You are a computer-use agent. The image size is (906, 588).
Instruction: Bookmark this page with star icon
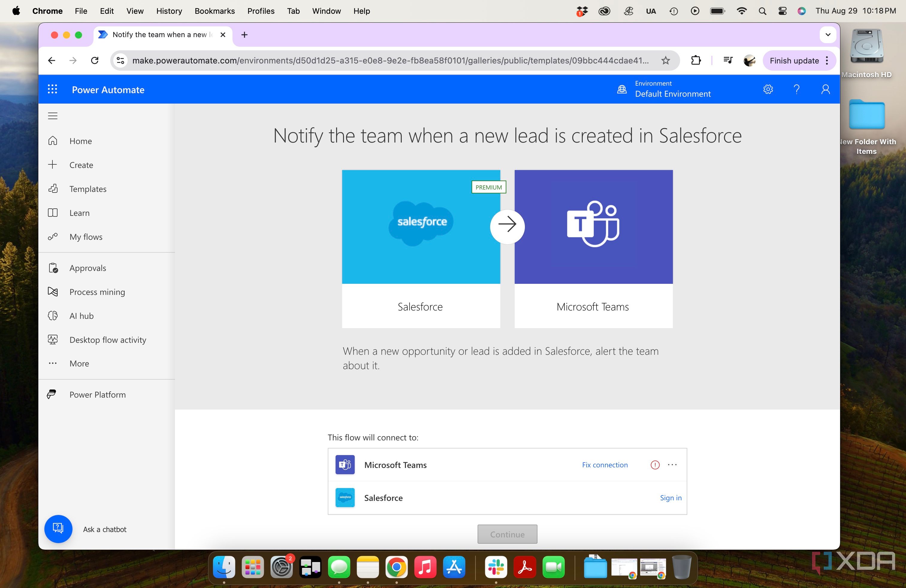pyautogui.click(x=665, y=60)
